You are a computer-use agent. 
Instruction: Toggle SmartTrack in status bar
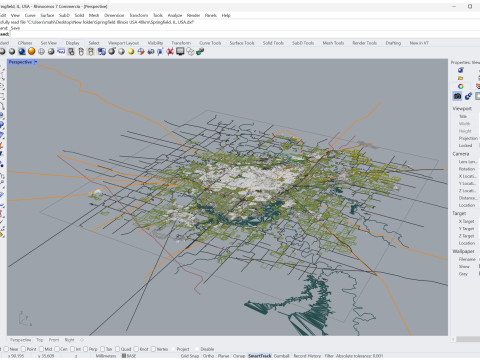click(x=260, y=356)
